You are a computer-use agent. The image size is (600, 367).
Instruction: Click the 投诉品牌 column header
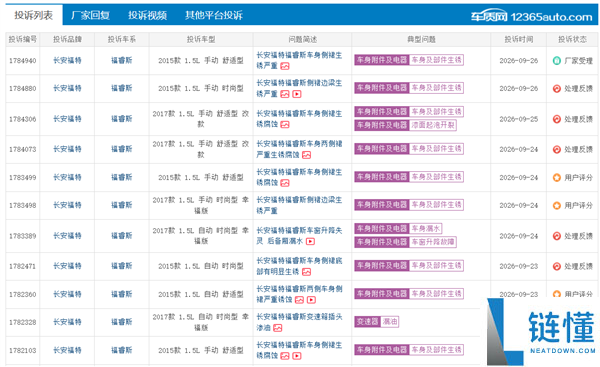67,39
